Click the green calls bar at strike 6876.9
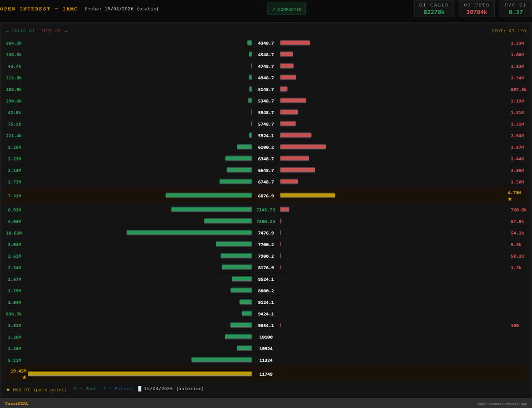The image size is (532, 408). 209,195
